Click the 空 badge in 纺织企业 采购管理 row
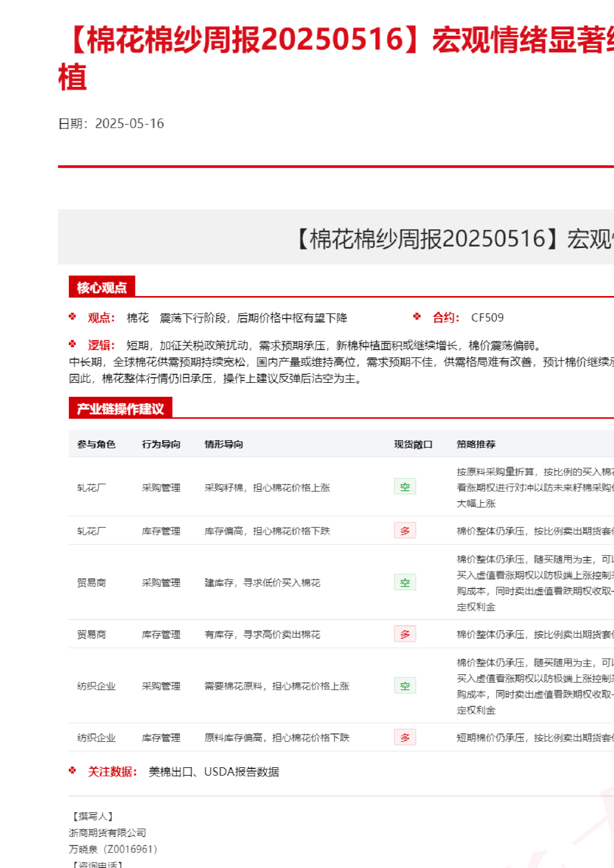 [405, 686]
